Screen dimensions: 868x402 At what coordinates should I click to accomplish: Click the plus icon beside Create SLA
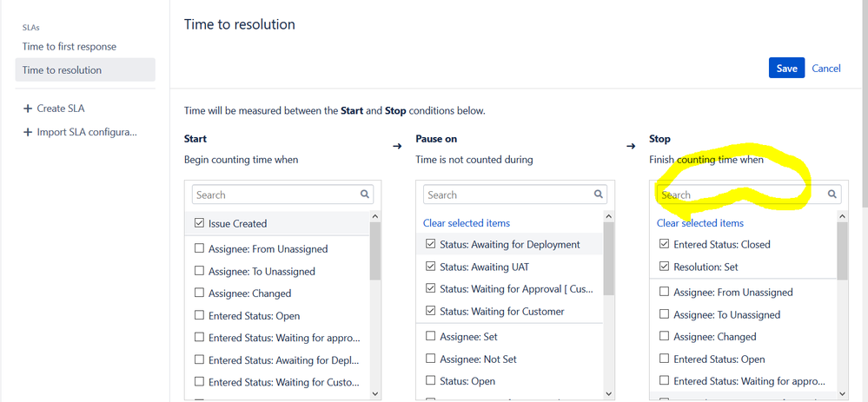tap(28, 109)
